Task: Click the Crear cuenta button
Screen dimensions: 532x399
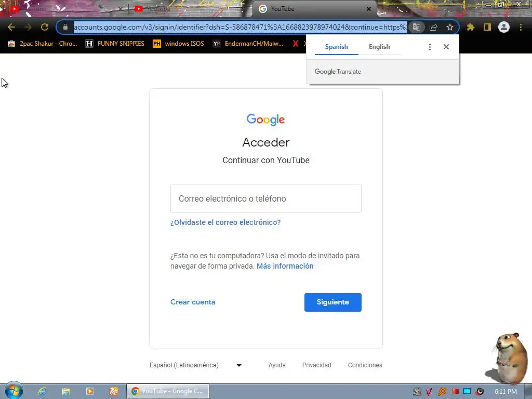Action: (193, 302)
